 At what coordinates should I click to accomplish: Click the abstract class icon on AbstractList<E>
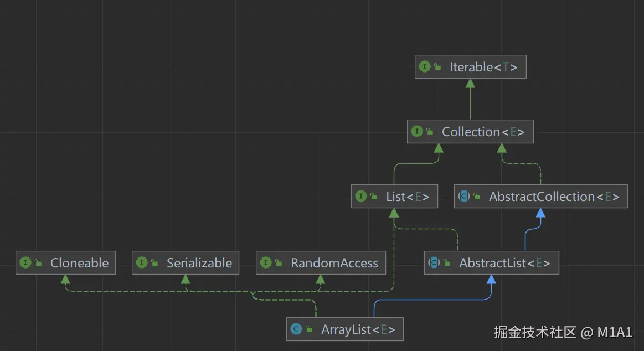click(x=434, y=263)
